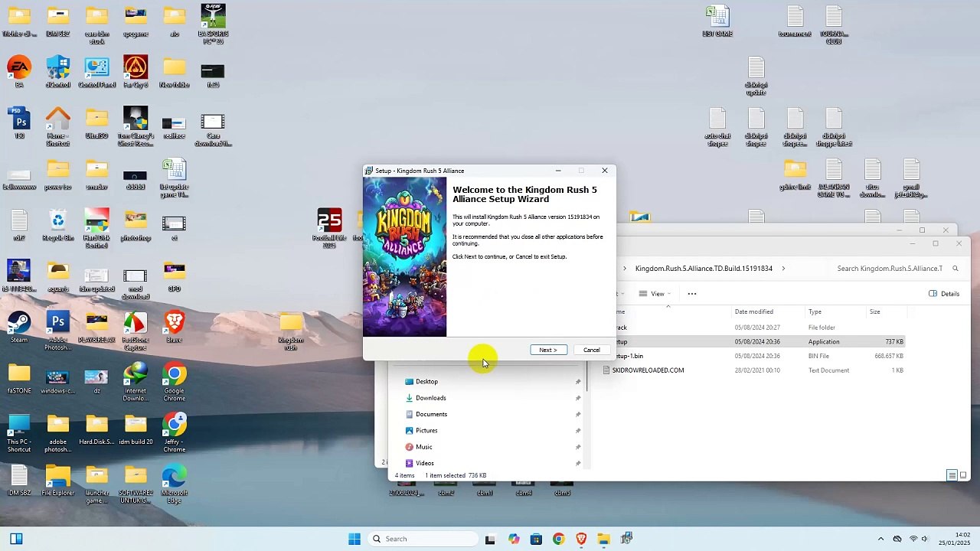
Task: Click the setup installer icon on the taskbar
Action: pos(626,539)
